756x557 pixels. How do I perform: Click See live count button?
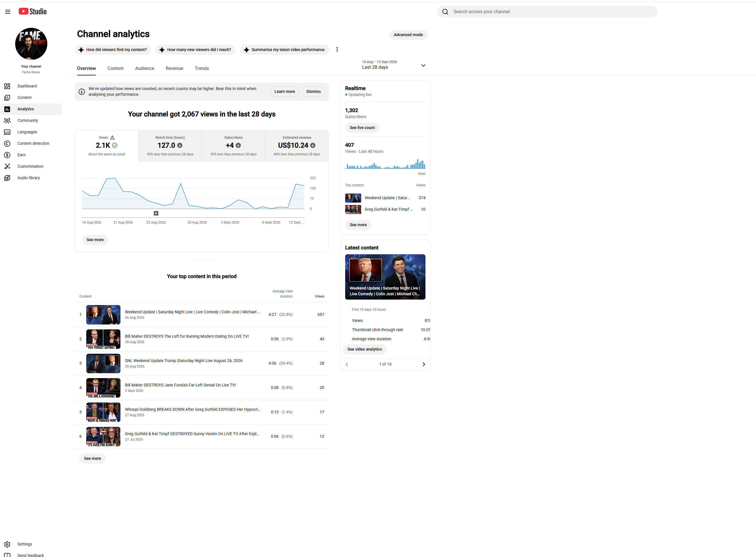tap(362, 128)
